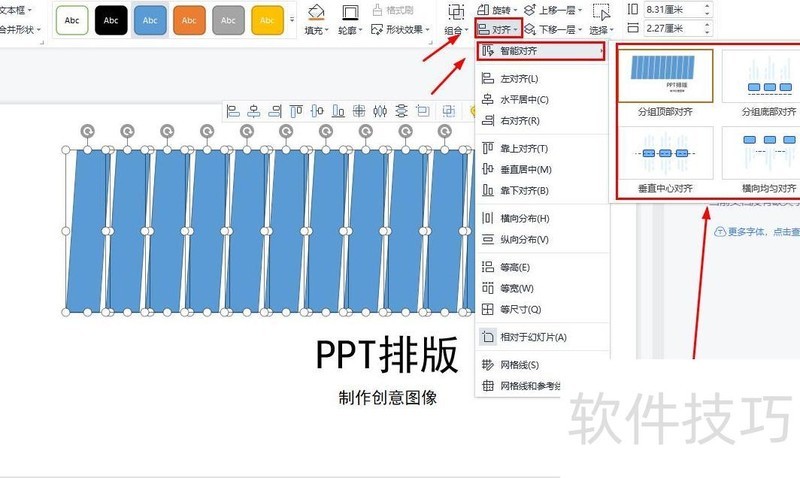This screenshot has width=800, height=478.
Task: Choose 靠下对齐(B) from the align menu
Action: pyautogui.click(x=542, y=190)
